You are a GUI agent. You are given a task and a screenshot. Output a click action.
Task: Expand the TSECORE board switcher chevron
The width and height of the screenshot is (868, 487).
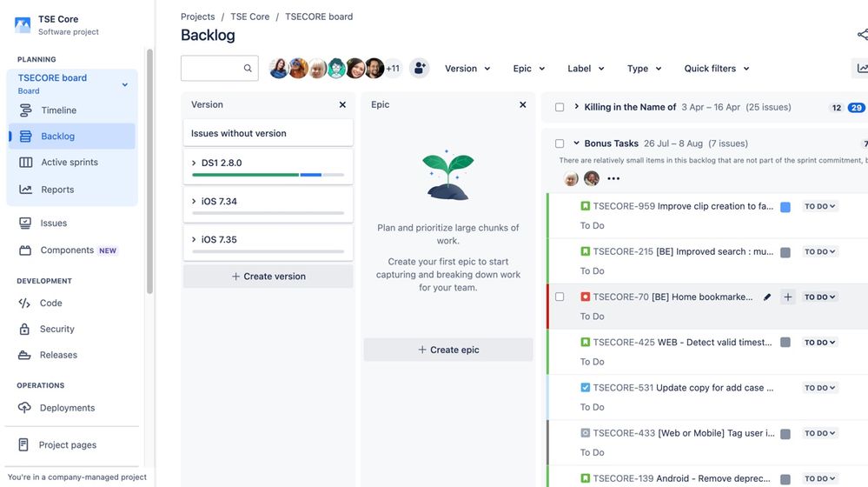(125, 84)
